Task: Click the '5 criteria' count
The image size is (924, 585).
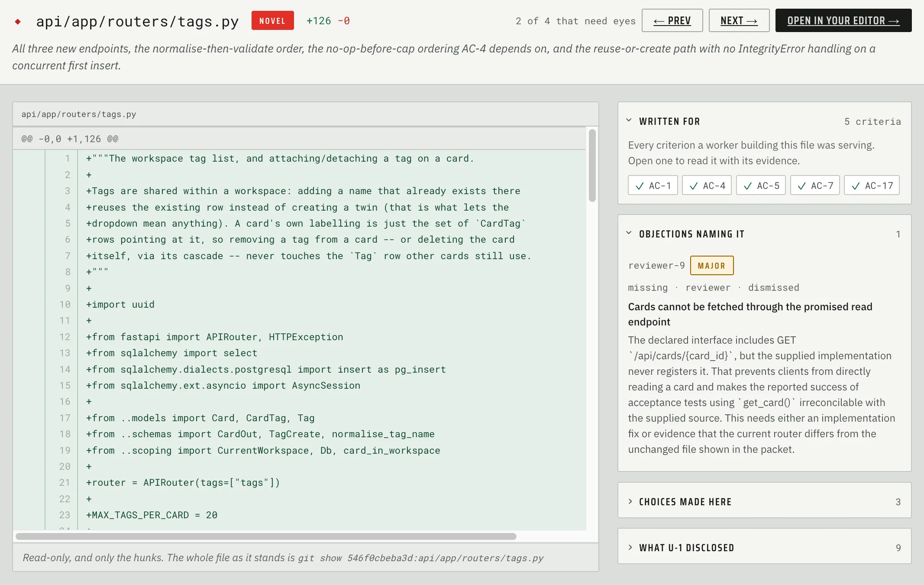Action: click(872, 121)
